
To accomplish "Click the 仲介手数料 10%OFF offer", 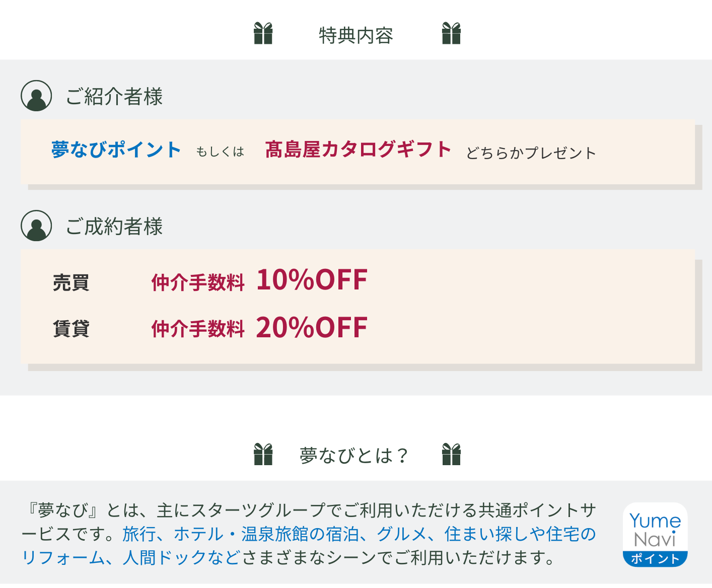I will (259, 280).
